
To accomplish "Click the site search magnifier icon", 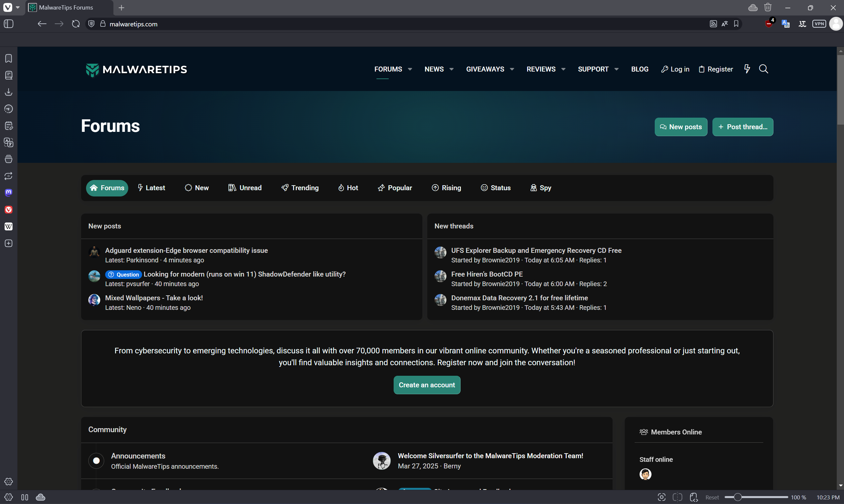I will (x=764, y=69).
